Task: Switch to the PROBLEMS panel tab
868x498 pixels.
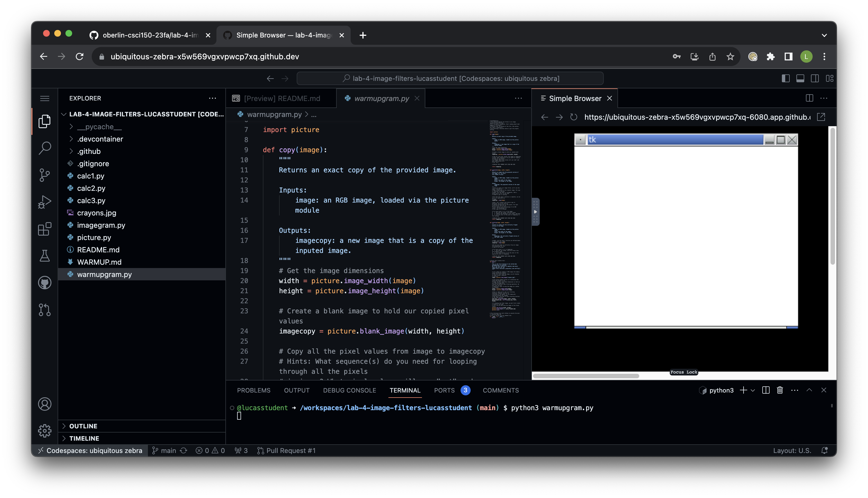Action: pyautogui.click(x=254, y=390)
